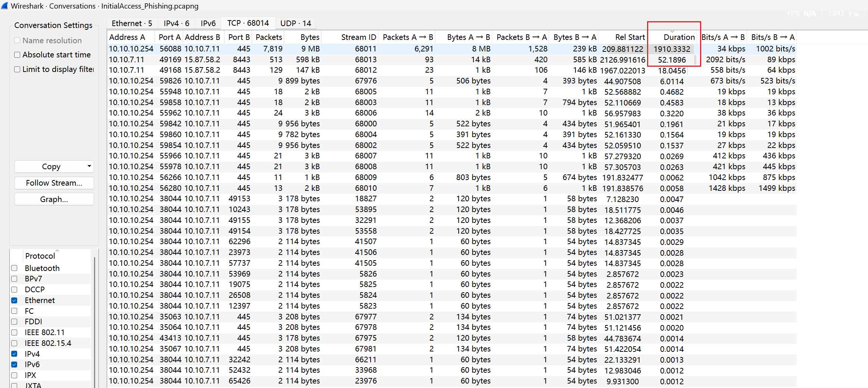
Task: Sort by Bytes B → A column header
Action: pyautogui.click(x=574, y=37)
